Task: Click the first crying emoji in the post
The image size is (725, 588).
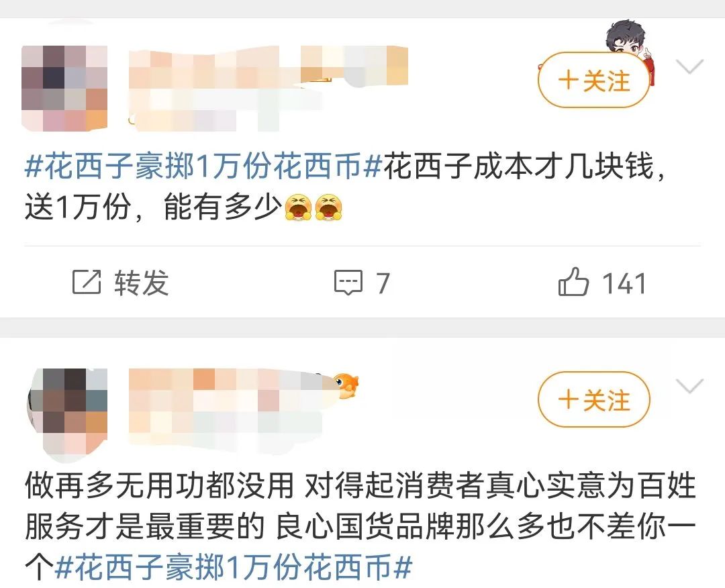Action: click(297, 207)
